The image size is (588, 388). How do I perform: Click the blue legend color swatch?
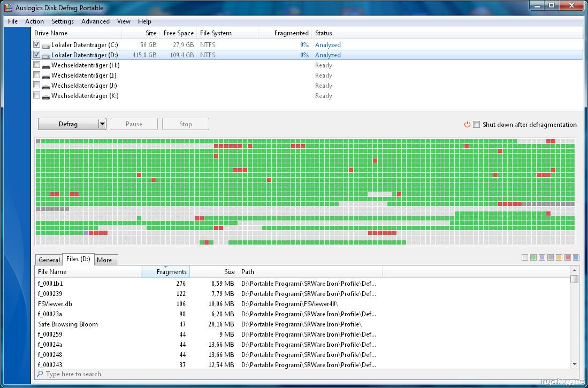click(576, 257)
